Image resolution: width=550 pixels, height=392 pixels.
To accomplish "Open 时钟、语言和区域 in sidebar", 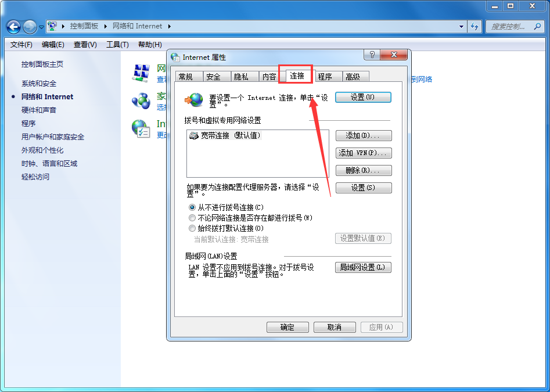I will 49,163.
